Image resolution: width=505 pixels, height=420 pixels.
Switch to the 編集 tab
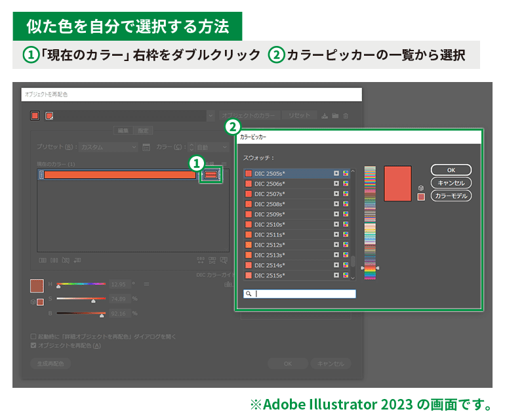coord(123,130)
